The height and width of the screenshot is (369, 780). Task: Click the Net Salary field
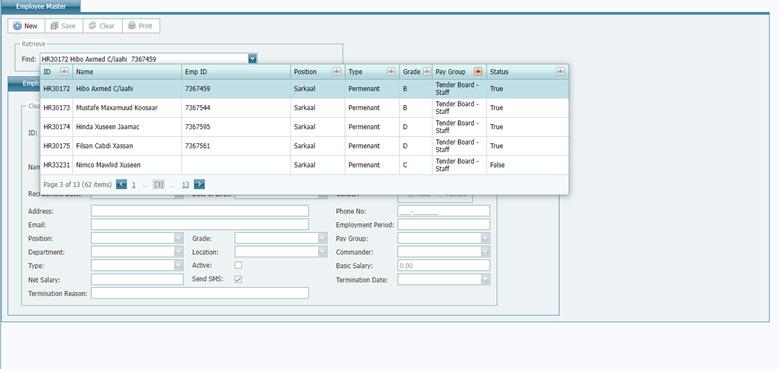(x=137, y=279)
